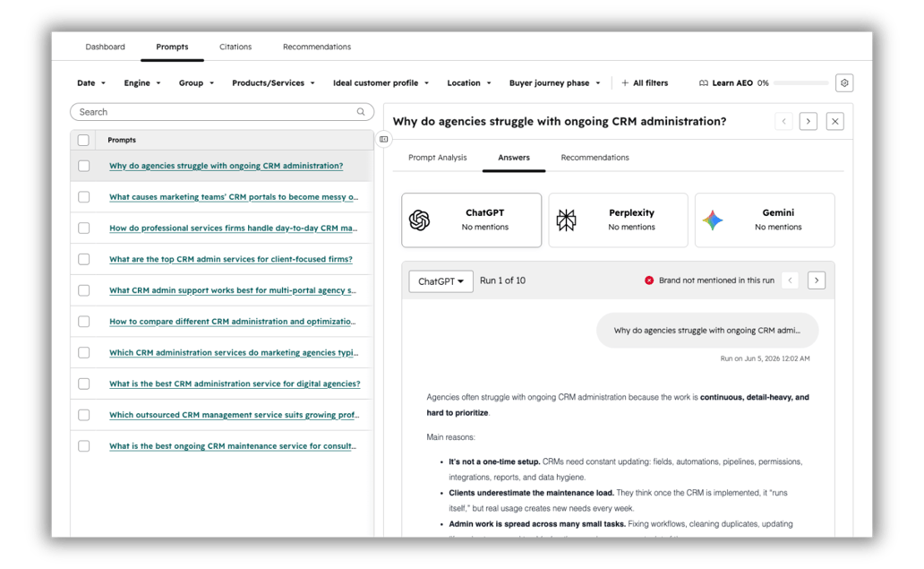Screen dimensions: 924x569
Task: Click the ChatGPT logo icon
Action: click(x=420, y=220)
